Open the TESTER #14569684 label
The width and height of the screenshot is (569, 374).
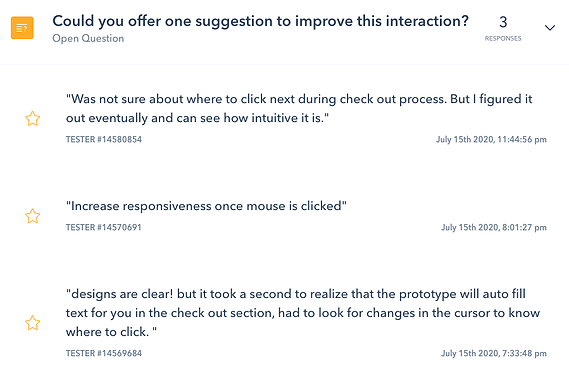[x=104, y=353]
